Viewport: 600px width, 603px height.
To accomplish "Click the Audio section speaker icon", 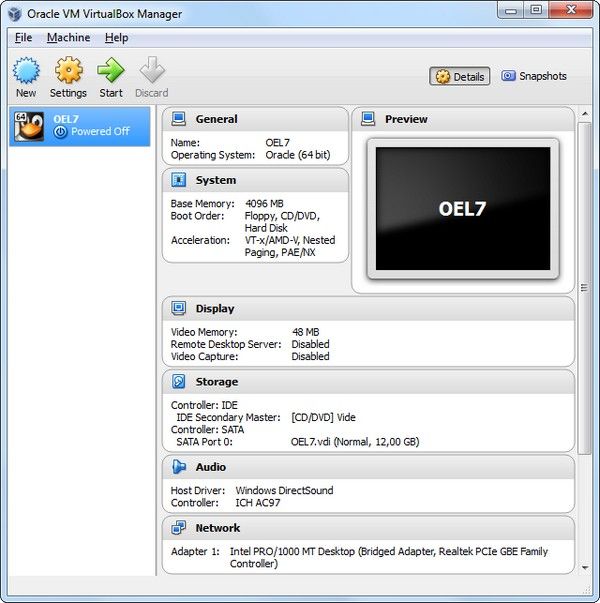I will pos(179,467).
